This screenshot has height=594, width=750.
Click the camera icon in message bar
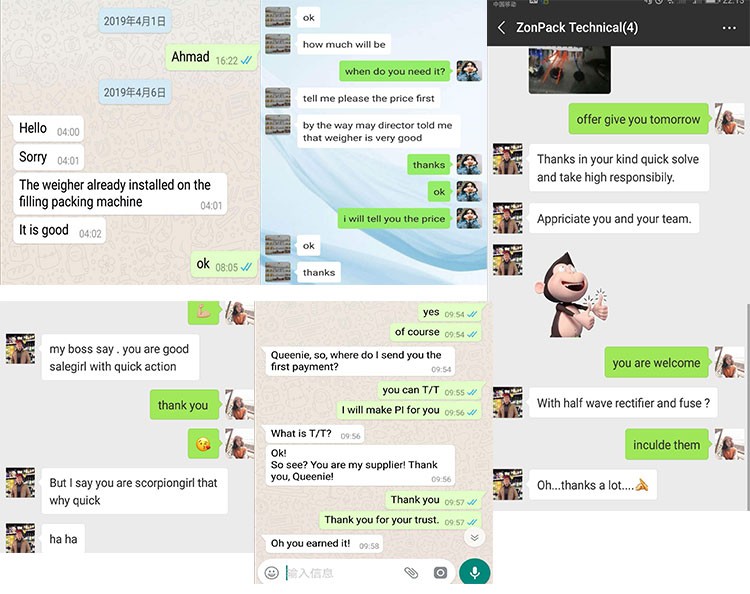coord(440,572)
